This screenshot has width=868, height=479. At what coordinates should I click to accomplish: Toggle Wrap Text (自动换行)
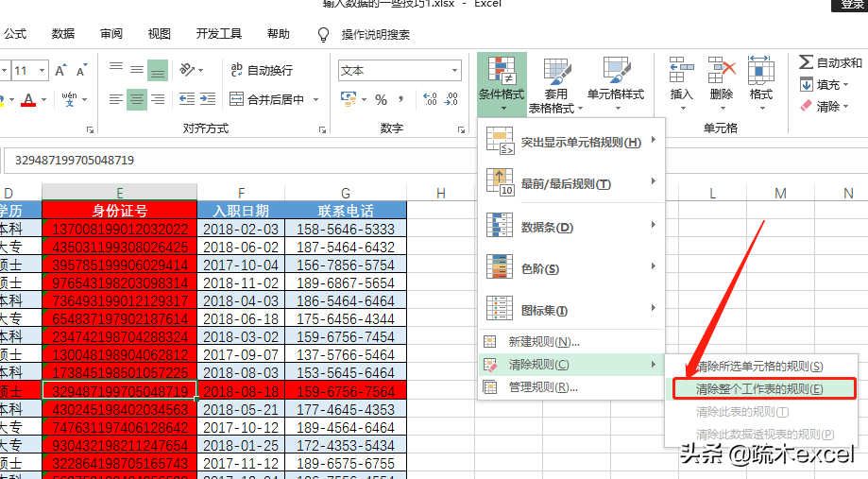262,70
